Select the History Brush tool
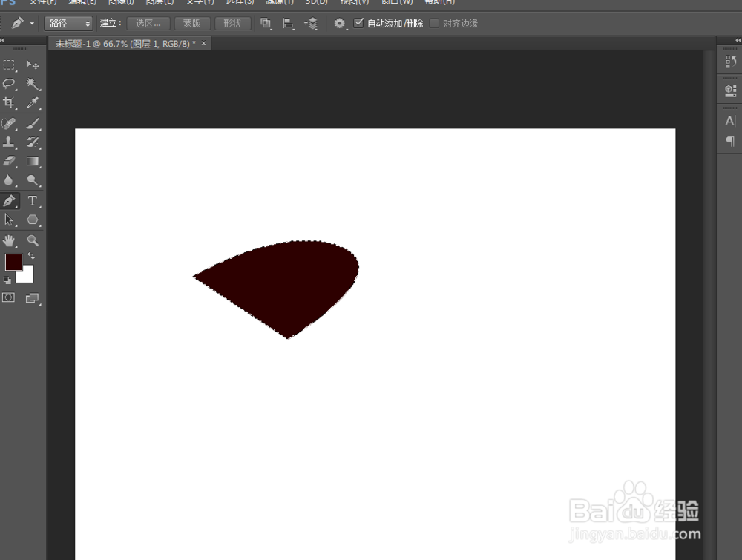The width and height of the screenshot is (742, 560). tap(32, 142)
